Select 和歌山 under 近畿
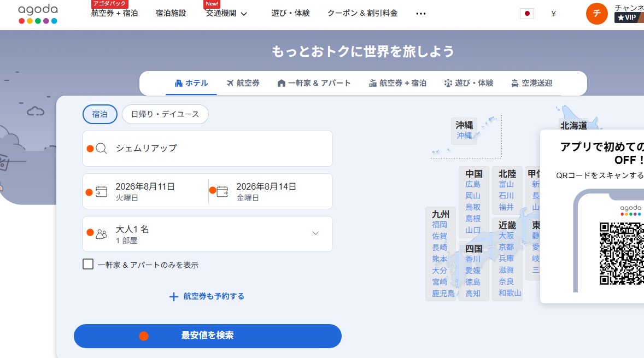The height and width of the screenshot is (358, 644). [510, 293]
